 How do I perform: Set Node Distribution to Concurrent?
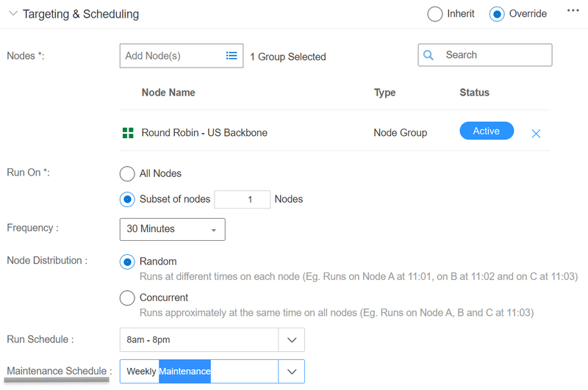(127, 298)
